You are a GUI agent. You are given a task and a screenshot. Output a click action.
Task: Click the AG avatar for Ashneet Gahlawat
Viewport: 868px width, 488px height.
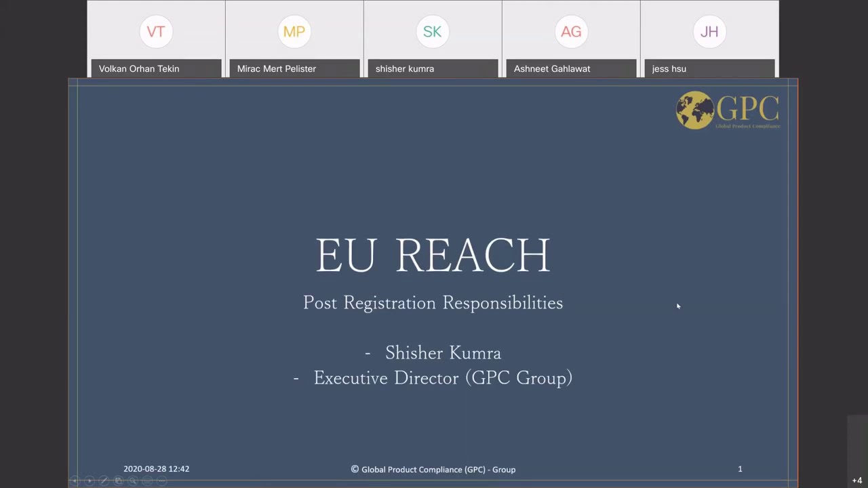click(x=571, y=32)
